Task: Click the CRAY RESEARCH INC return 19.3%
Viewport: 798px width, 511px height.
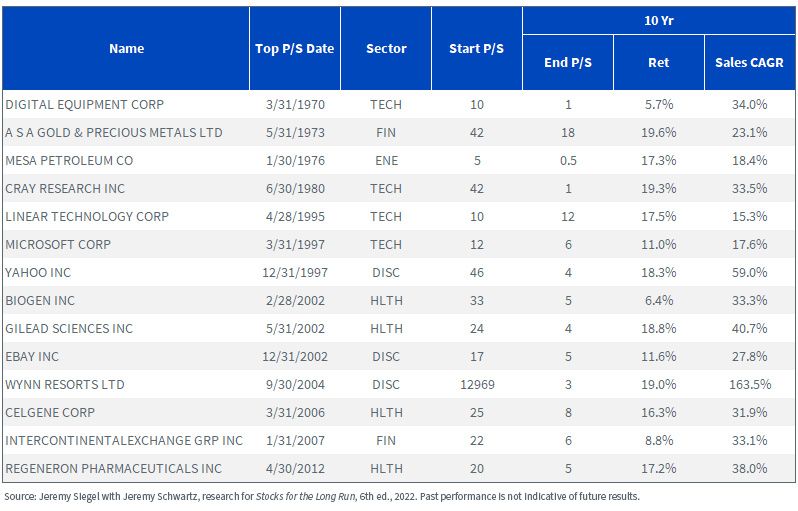Action: 659,189
